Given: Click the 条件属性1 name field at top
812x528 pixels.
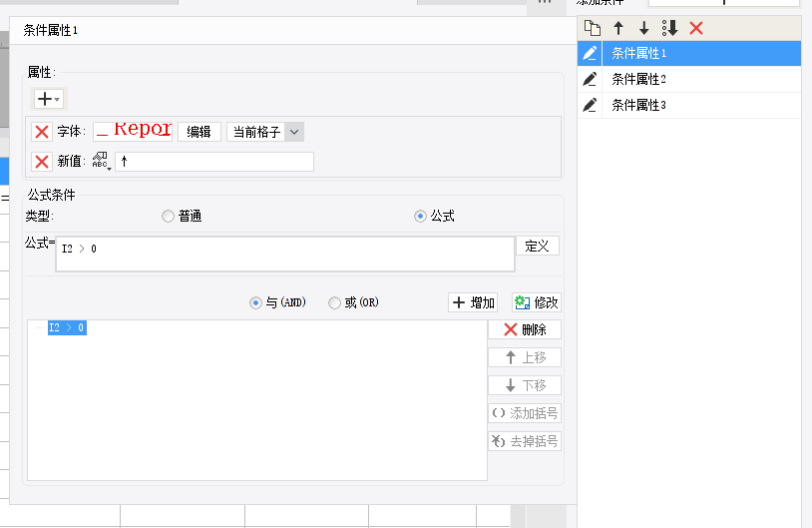Looking at the screenshot, I should click(x=292, y=31).
